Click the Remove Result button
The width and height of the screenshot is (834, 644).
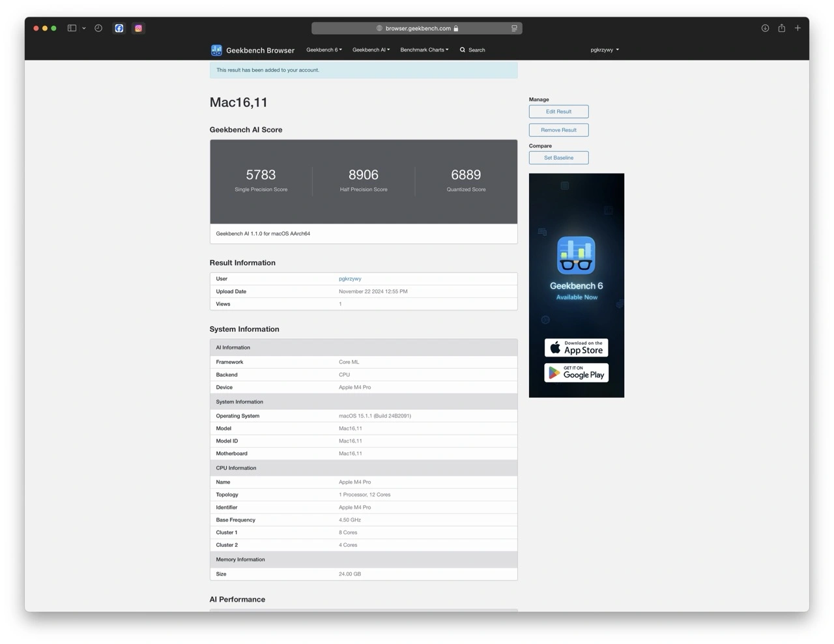coord(558,130)
